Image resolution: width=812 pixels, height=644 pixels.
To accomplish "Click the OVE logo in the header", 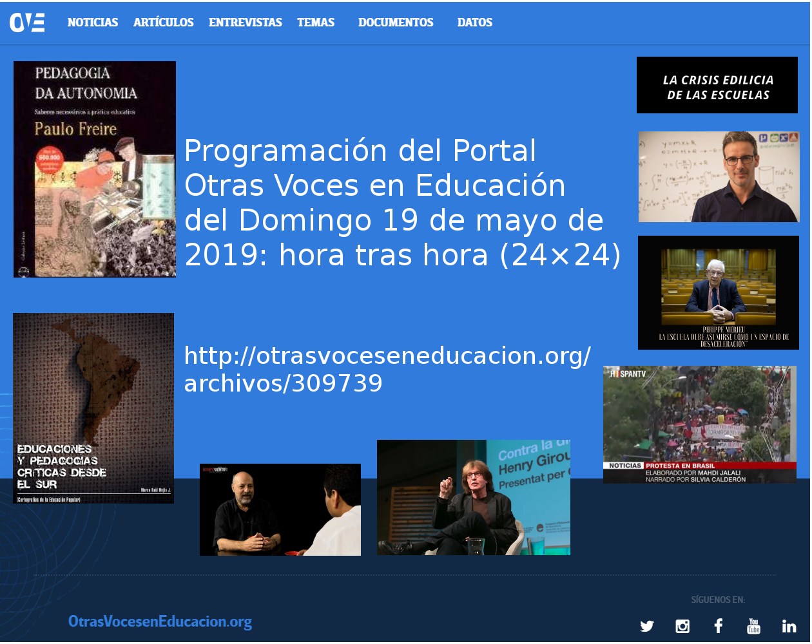I will [27, 23].
